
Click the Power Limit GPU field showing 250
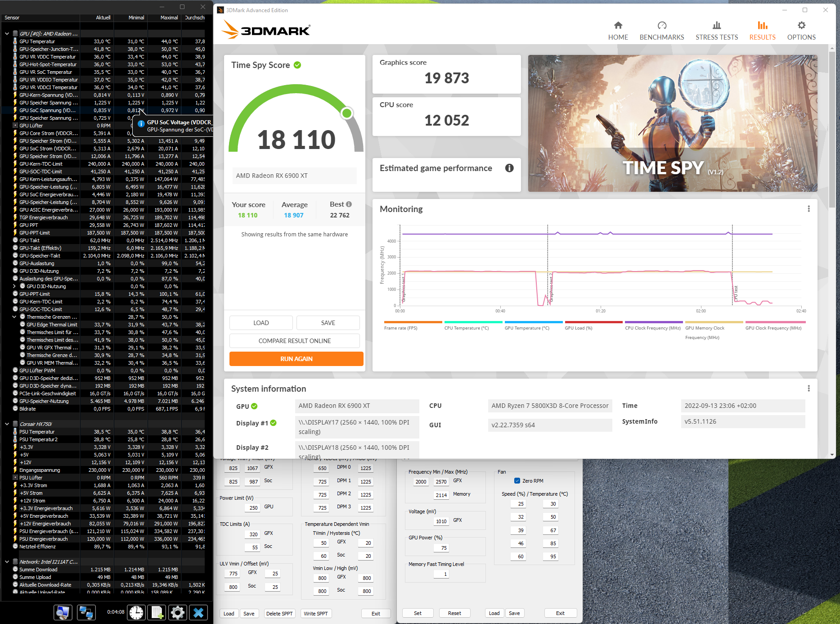pos(253,507)
